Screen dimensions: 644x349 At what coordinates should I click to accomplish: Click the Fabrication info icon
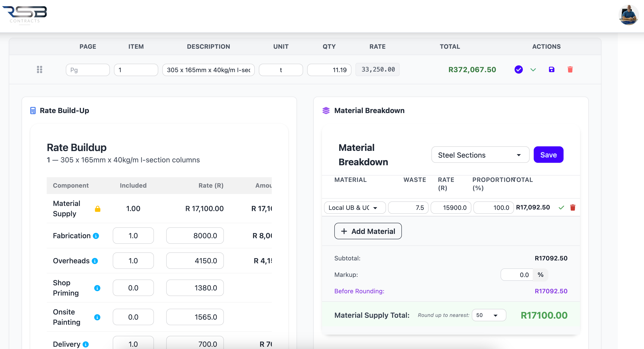coord(96,236)
